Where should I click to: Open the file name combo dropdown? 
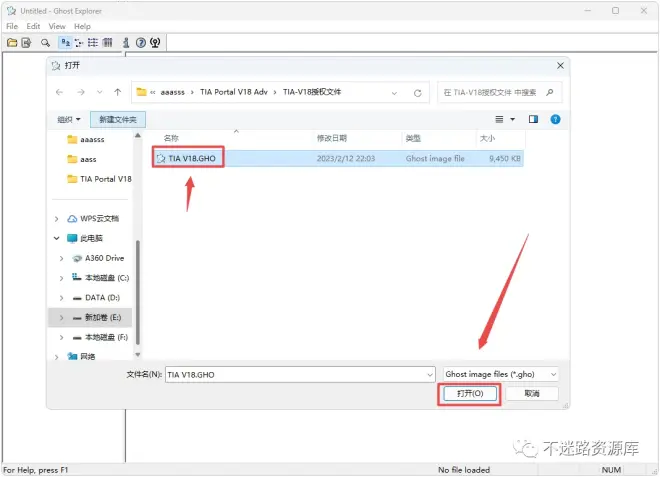click(x=430, y=374)
